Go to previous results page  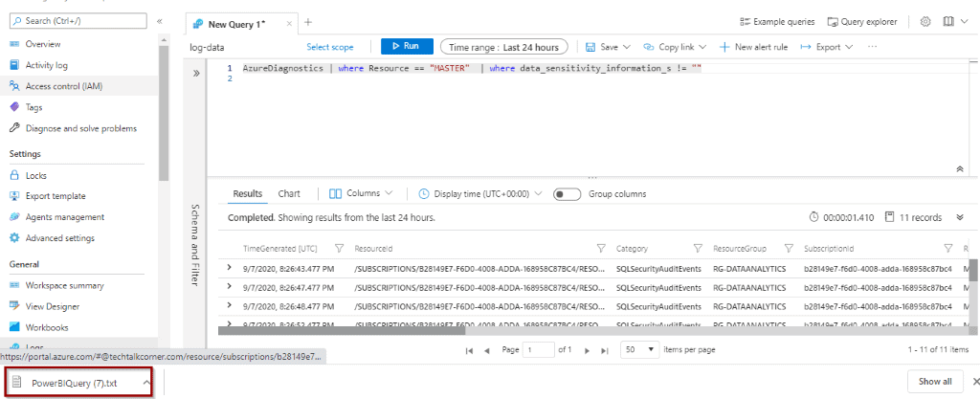(x=487, y=350)
